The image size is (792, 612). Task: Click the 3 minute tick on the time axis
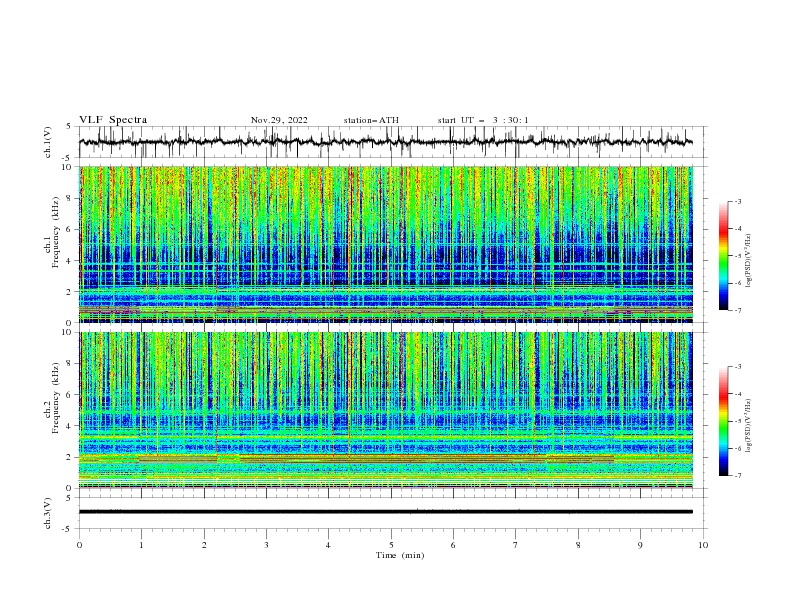point(266,545)
